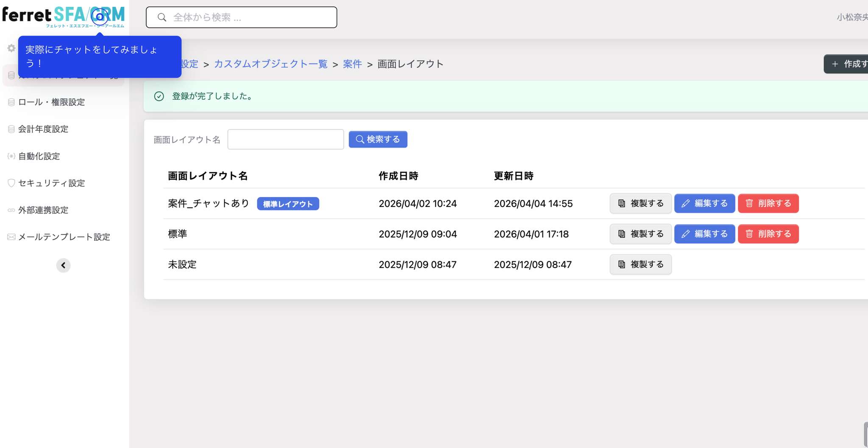Open the カスタムオブジェクト一覧 breadcrumb link
This screenshot has width=868, height=448.
pos(271,64)
